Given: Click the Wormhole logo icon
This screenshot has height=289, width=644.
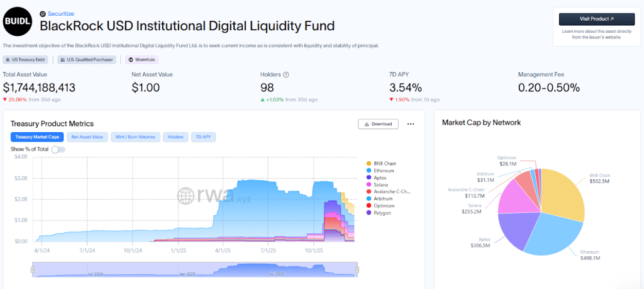Looking at the screenshot, I should click(131, 60).
